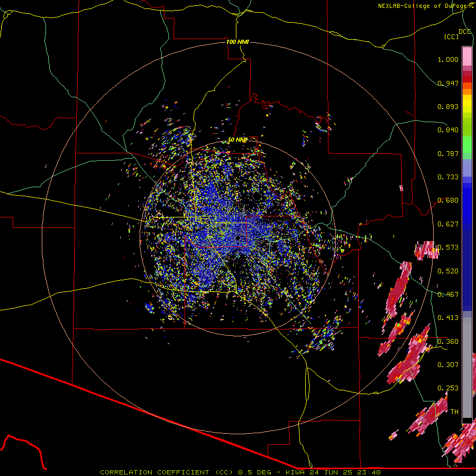This screenshot has width=476, height=476.
Task: Click the 0.360 scale value
Action: tap(448, 342)
